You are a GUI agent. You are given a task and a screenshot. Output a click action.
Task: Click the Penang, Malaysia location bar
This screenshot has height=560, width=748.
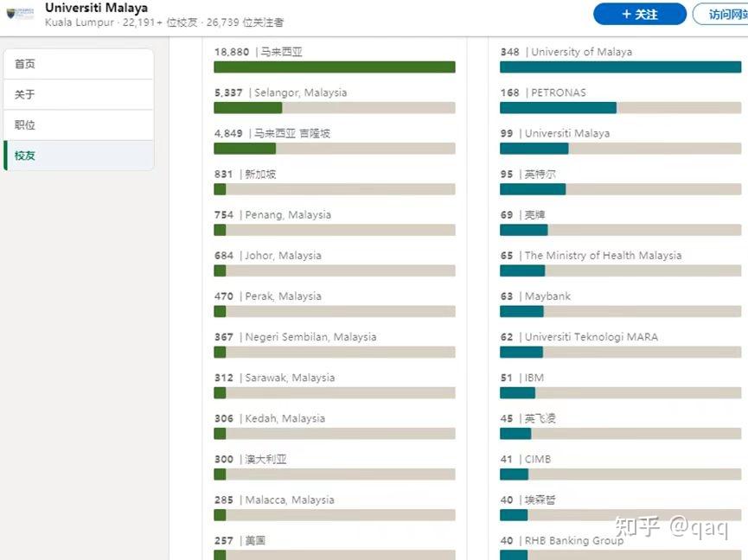point(334,229)
